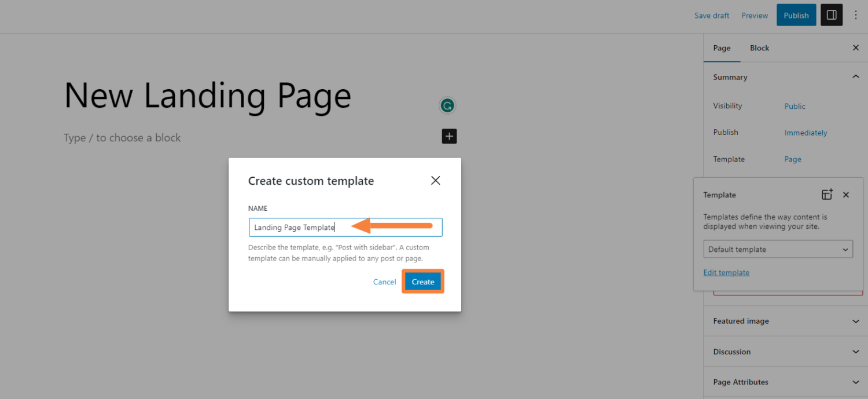Close the Create custom template dialog
Viewport: 868px width, 399px height.
click(x=436, y=181)
